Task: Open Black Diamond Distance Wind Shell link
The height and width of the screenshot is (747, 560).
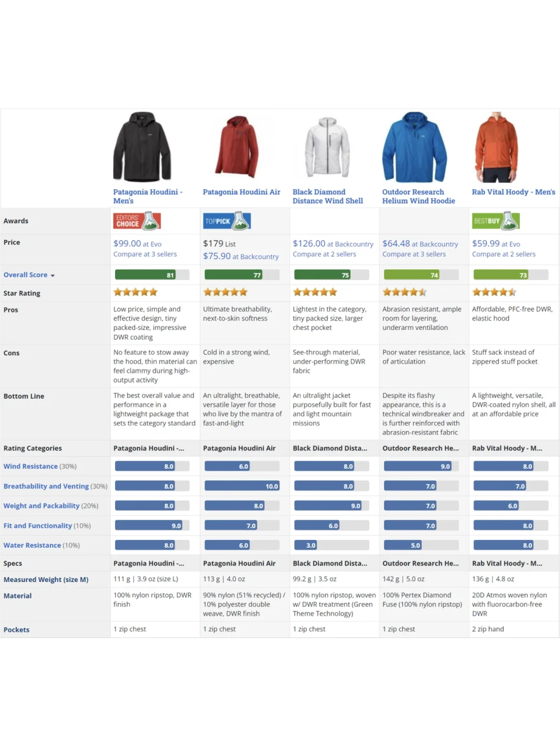Action: tap(328, 196)
